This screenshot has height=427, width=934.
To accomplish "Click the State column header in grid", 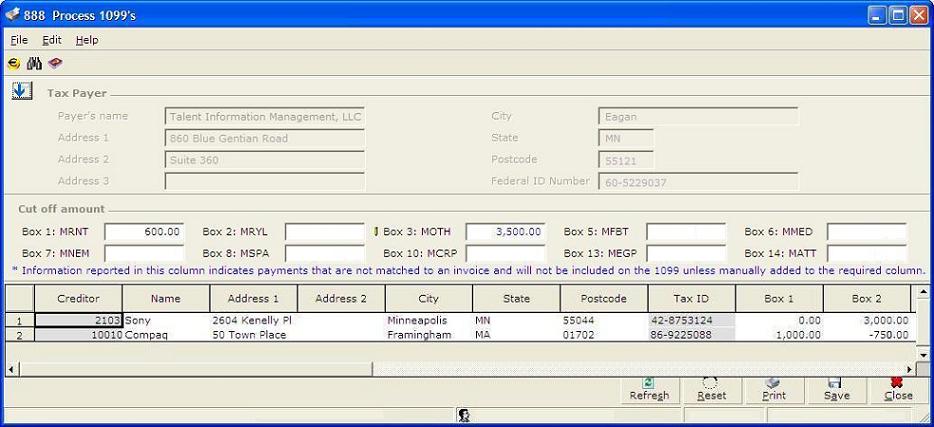I will (x=516, y=298).
